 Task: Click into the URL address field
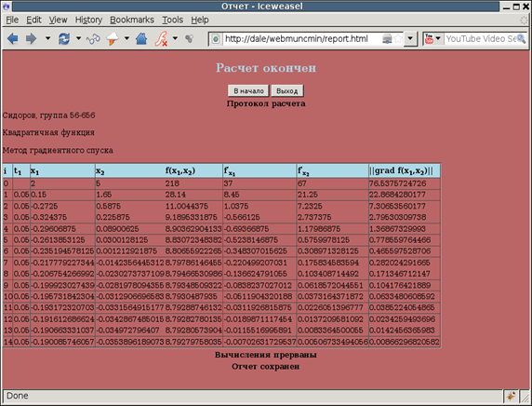point(302,39)
